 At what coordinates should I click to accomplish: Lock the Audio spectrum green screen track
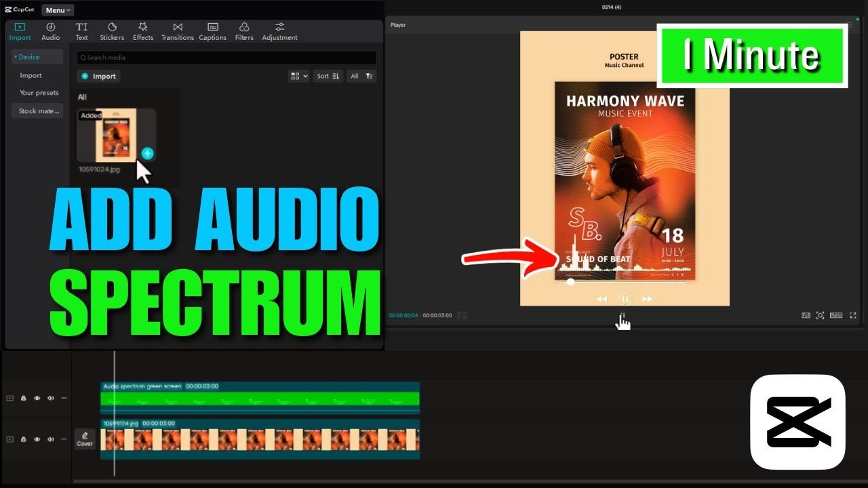(23, 399)
